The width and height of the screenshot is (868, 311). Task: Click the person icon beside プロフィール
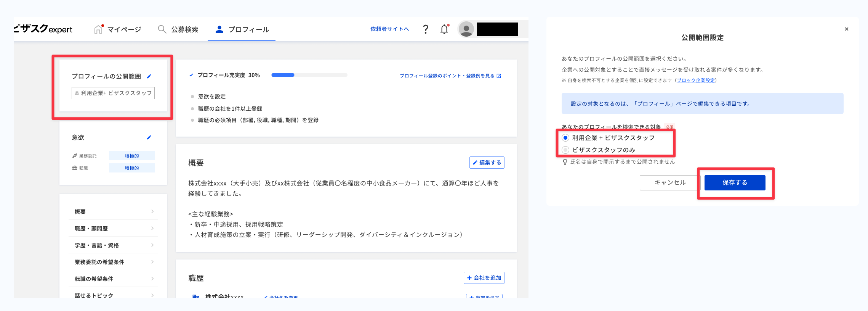219,29
